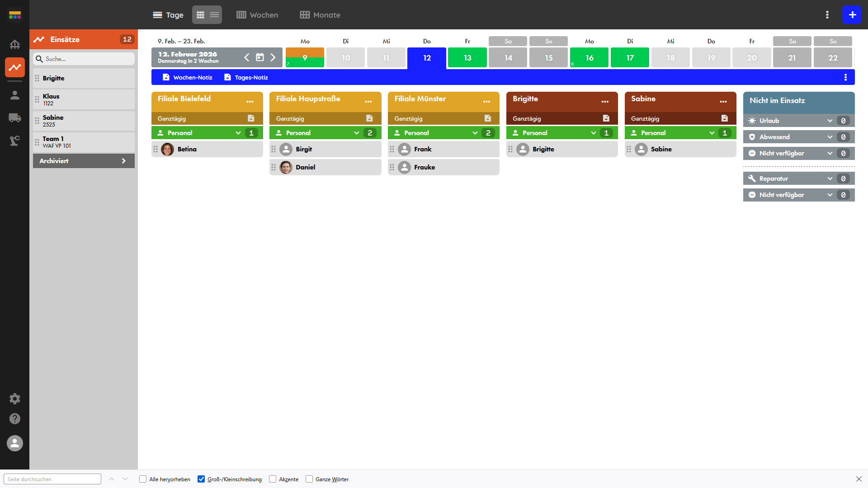Open note icon on Filiale Bielefeld

[x=251, y=118]
